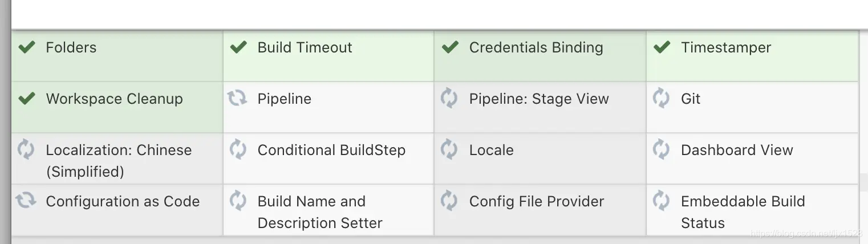
Task: Select the Pipeline: Stage View plugin label
Action: (x=539, y=99)
